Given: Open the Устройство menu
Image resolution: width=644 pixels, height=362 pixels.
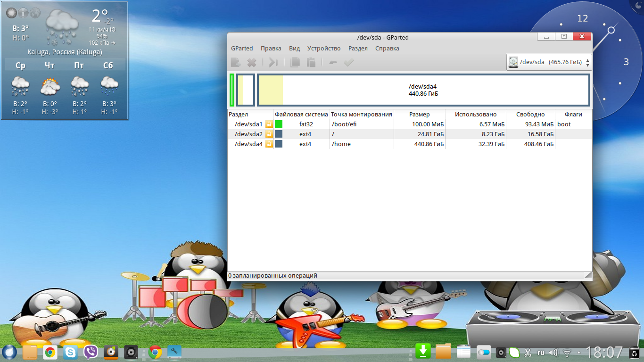Looking at the screenshot, I should (x=324, y=48).
